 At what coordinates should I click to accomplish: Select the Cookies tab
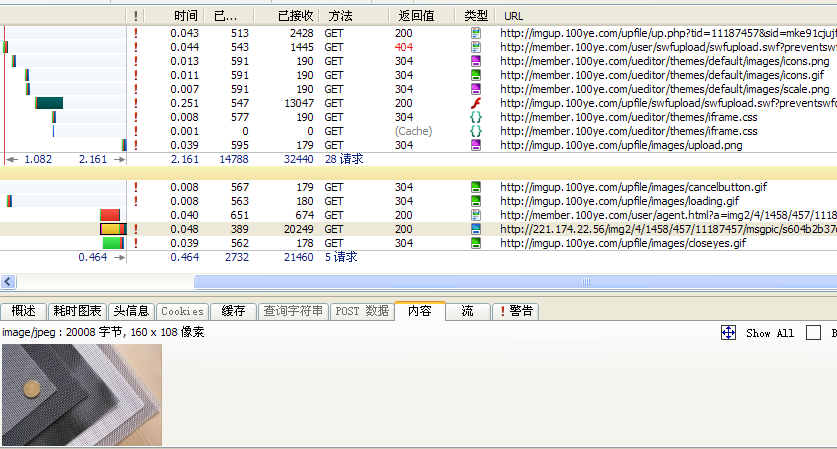coord(182,311)
